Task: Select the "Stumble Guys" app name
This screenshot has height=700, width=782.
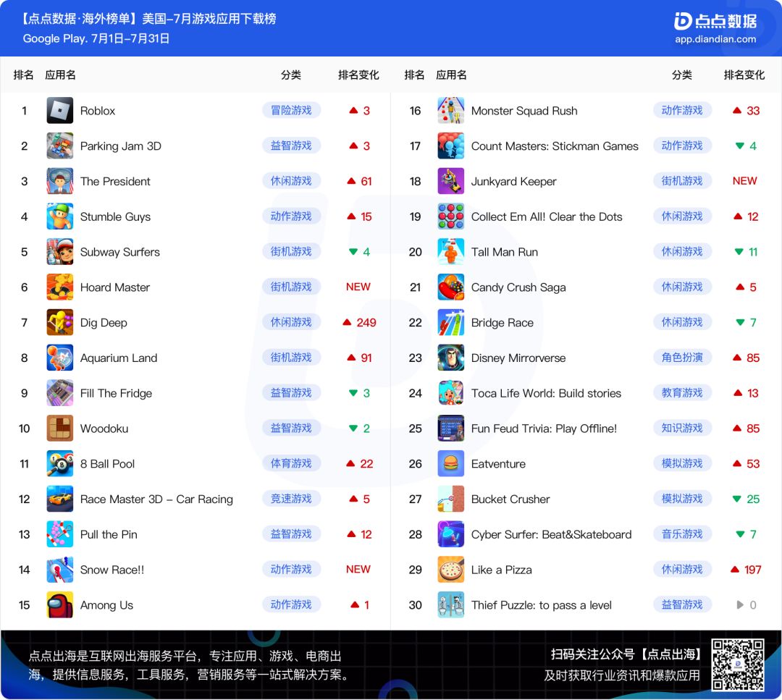Action: click(115, 217)
